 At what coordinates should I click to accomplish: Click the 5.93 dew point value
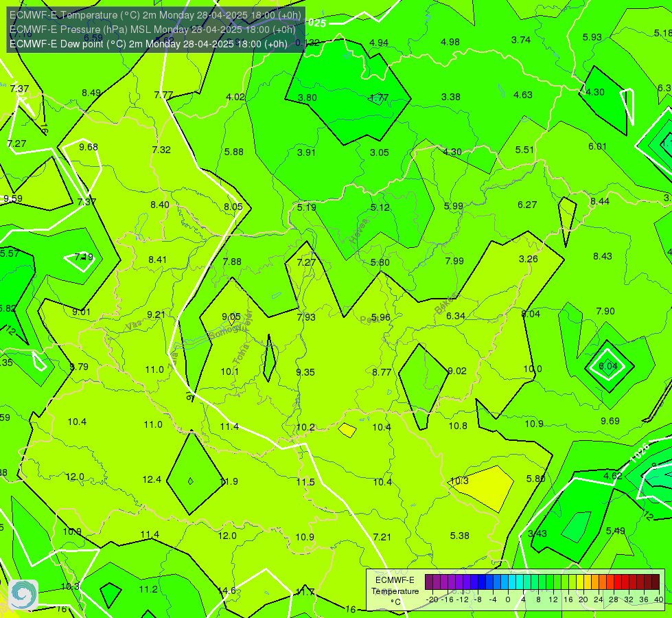[x=592, y=37]
